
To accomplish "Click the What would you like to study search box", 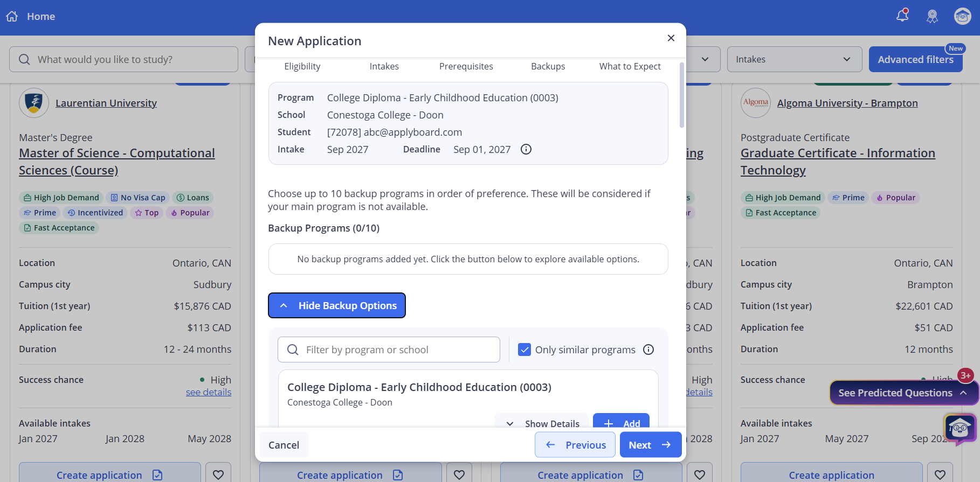I will coord(124,59).
